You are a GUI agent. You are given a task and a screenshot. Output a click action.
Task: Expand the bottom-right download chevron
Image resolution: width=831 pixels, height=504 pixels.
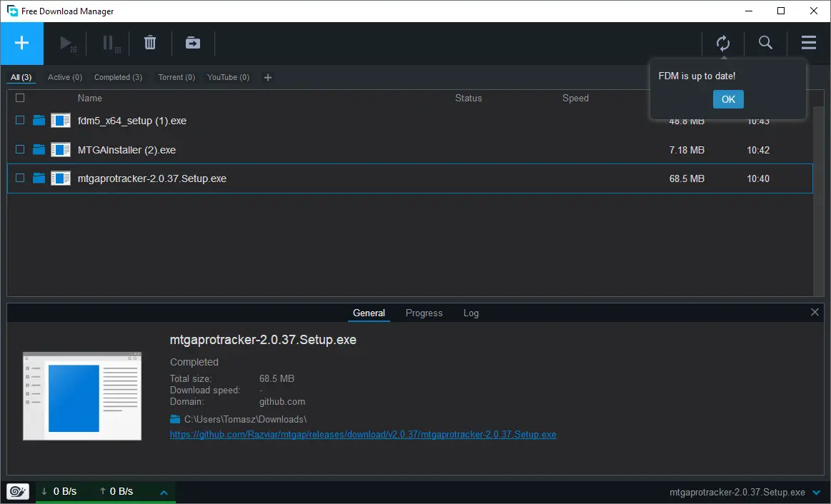pos(816,493)
